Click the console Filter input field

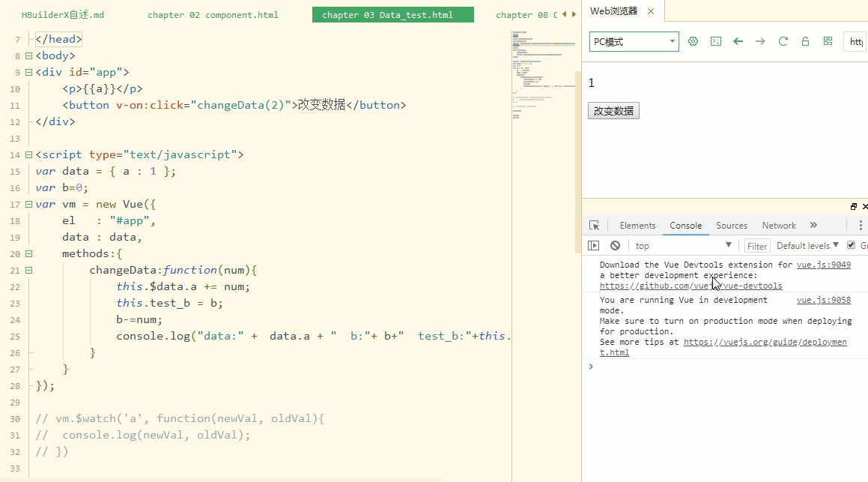[x=756, y=246]
